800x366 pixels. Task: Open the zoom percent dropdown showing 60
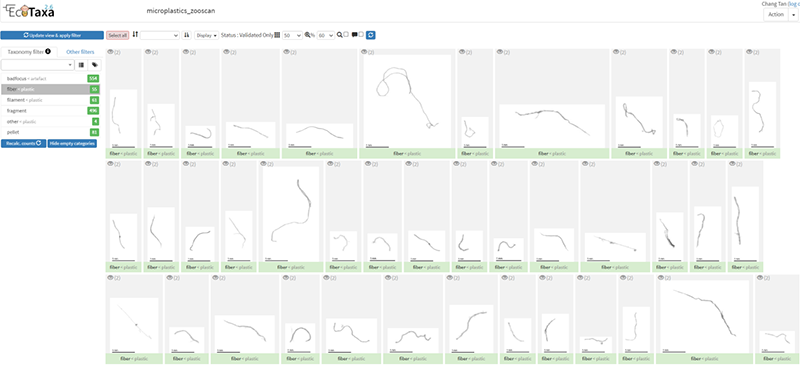click(326, 35)
